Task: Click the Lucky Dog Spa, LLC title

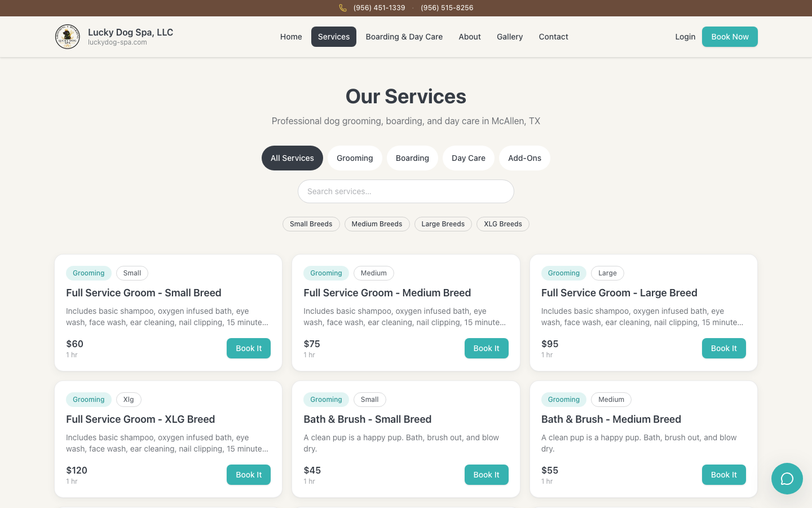Action: [x=130, y=32]
